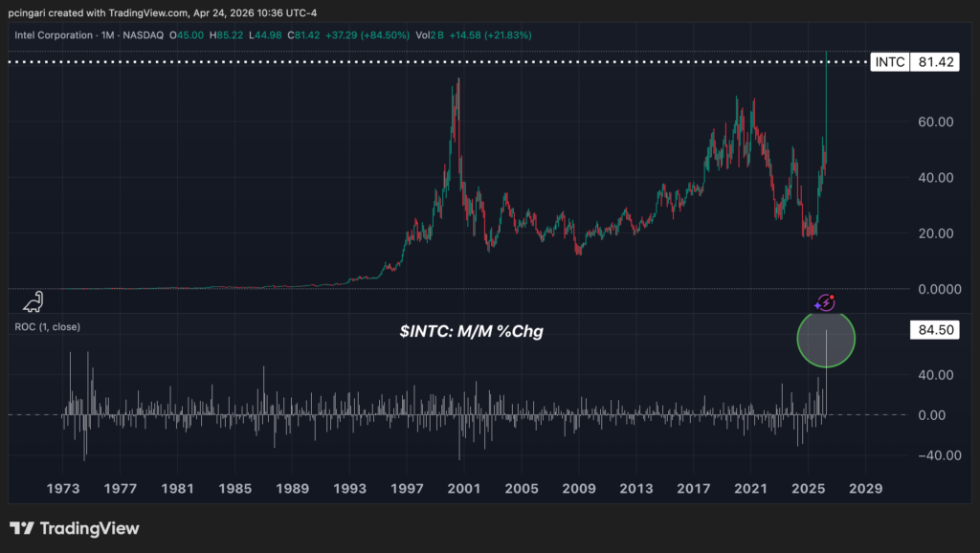This screenshot has height=553, width=980.
Task: Select the open value O45.00
Action: 187,35
